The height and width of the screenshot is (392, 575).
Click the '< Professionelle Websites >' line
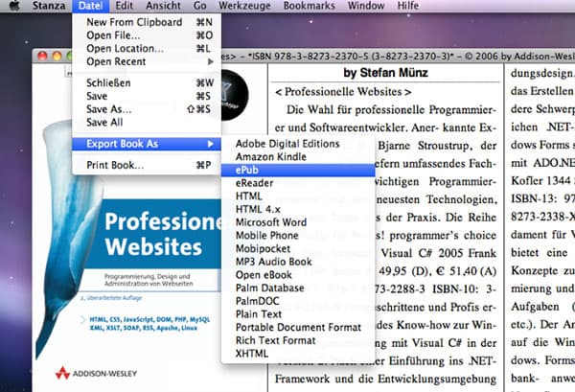click(343, 92)
